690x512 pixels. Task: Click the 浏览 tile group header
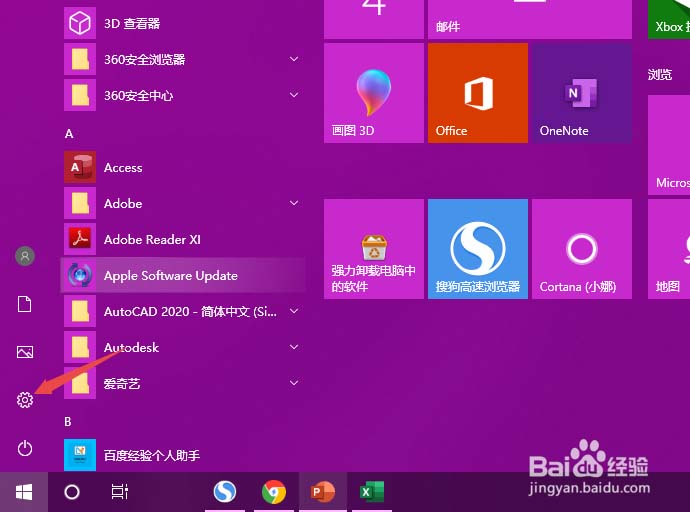click(x=660, y=74)
